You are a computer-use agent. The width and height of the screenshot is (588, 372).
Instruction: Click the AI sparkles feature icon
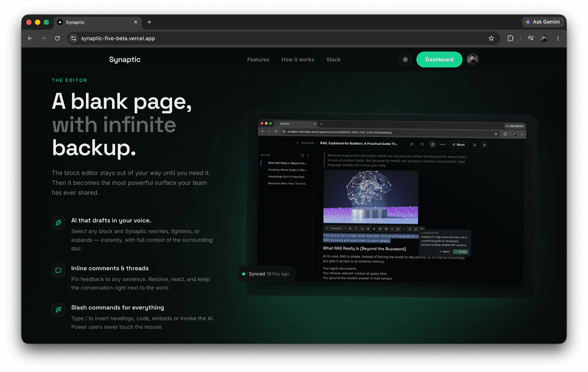coord(58,222)
